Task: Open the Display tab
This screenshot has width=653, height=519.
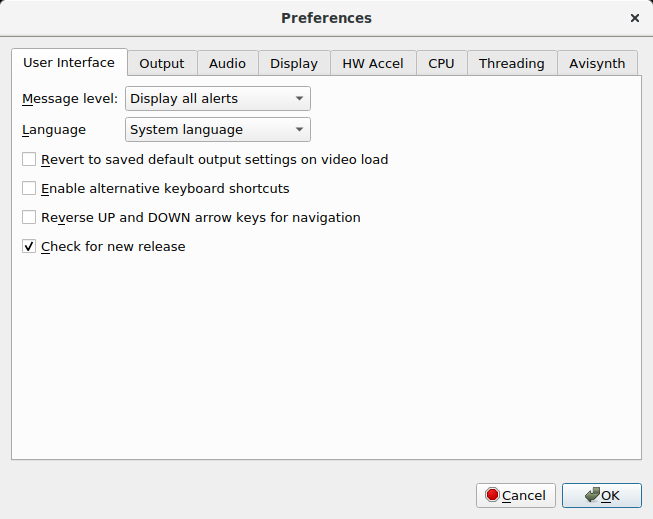Action: [x=294, y=63]
